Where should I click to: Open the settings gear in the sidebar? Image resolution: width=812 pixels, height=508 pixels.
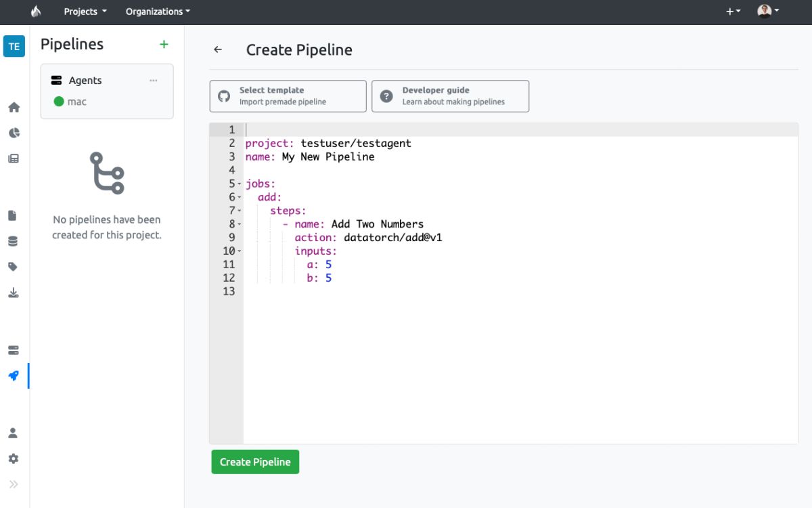point(14,459)
